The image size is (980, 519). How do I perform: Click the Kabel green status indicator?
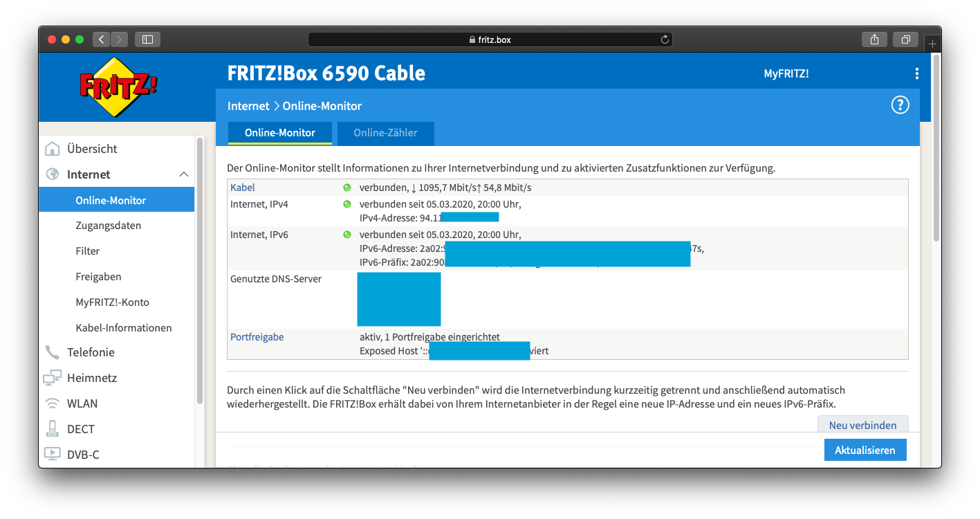(x=347, y=188)
